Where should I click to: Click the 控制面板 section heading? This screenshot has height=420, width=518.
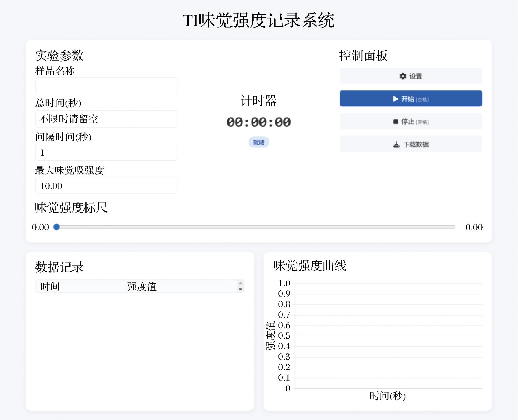coord(363,56)
